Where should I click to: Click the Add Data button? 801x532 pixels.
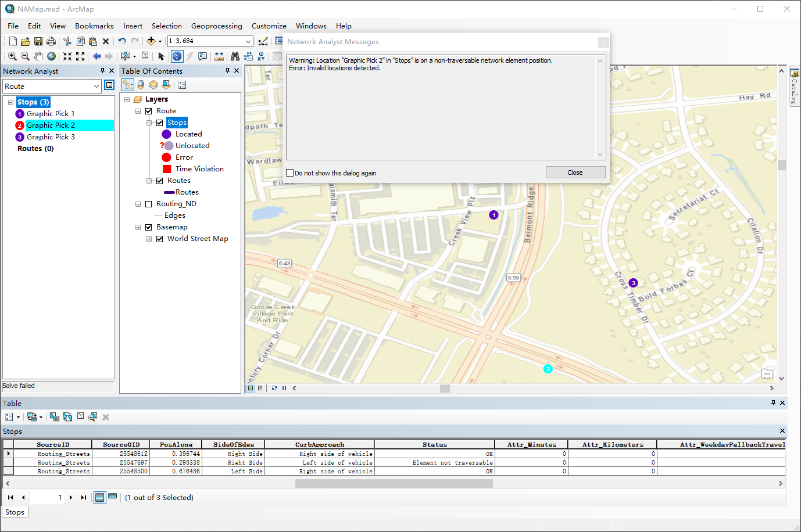pos(151,41)
